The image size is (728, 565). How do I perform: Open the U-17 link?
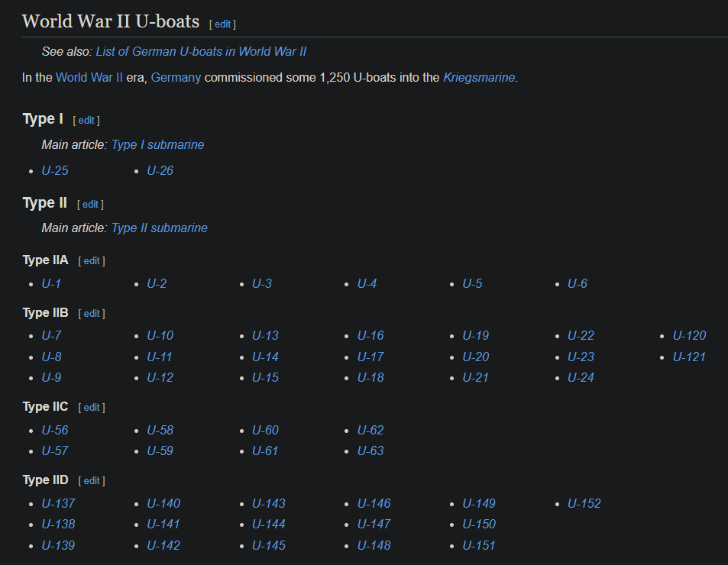point(370,357)
